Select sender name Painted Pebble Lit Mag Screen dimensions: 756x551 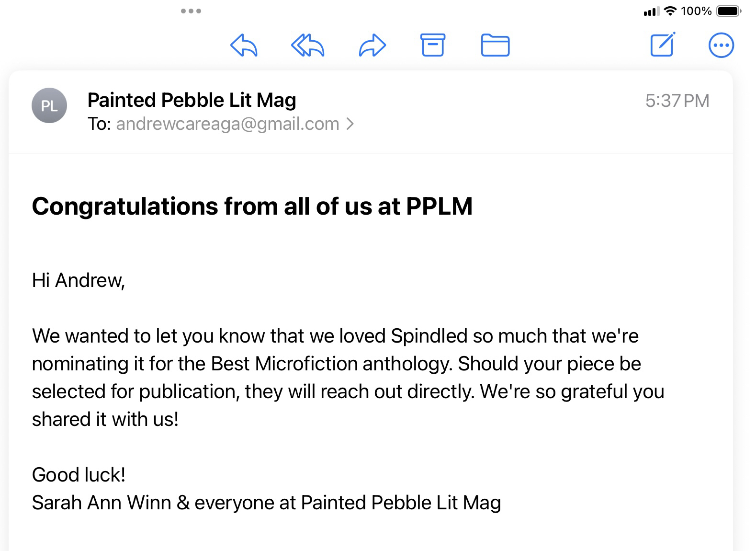pos(192,100)
